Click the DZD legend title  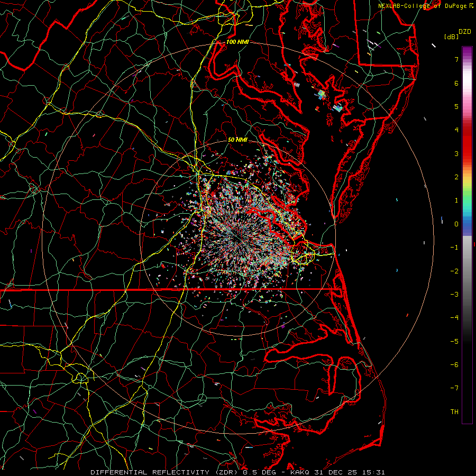pyautogui.click(x=464, y=32)
